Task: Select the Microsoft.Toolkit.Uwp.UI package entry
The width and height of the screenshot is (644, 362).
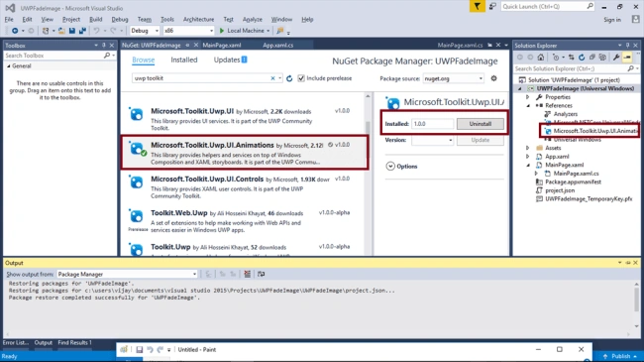Action: coord(245,118)
